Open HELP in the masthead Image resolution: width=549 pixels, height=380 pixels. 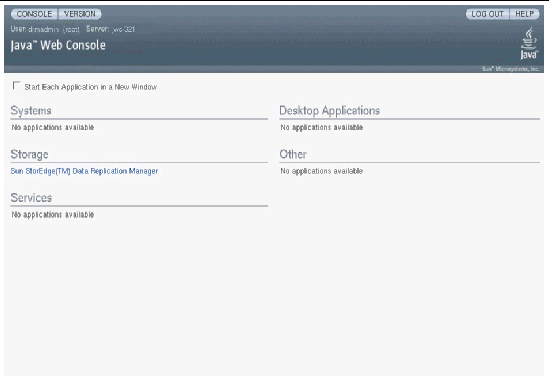click(x=524, y=14)
